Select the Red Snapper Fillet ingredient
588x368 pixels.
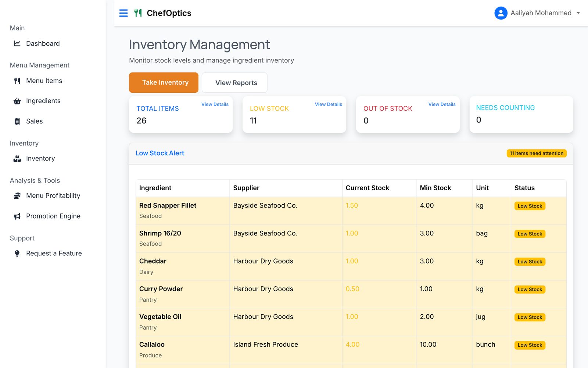click(168, 206)
